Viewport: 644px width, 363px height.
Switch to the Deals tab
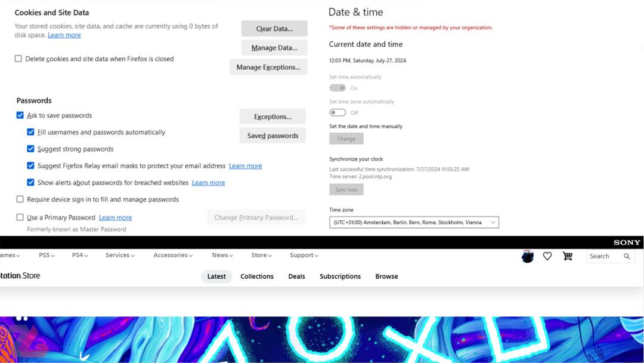tap(296, 276)
